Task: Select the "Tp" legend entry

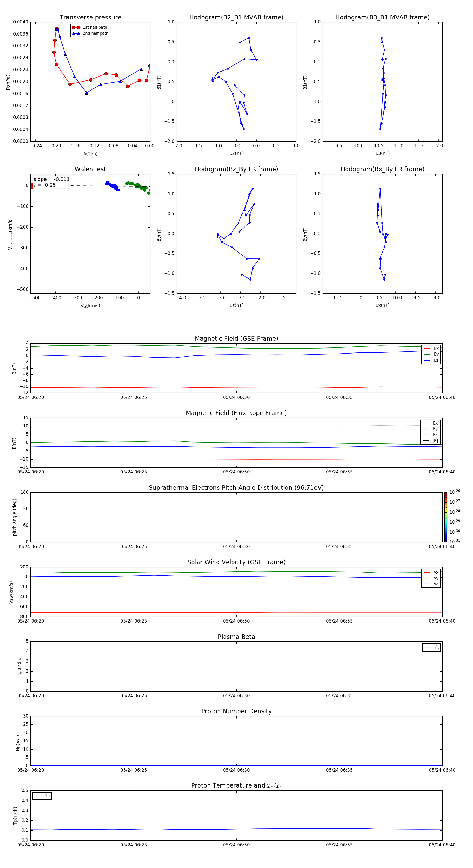Action: 42,796
